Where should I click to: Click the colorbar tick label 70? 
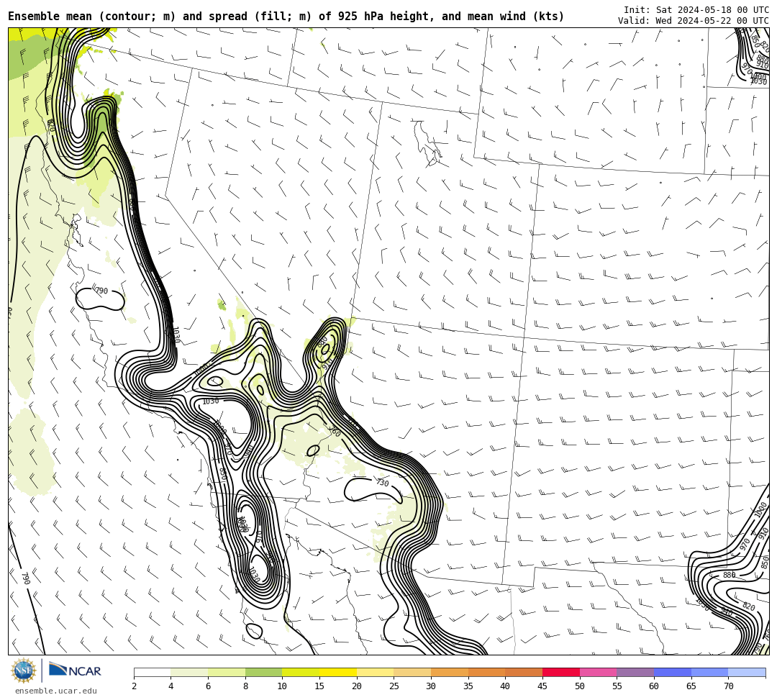tap(728, 686)
